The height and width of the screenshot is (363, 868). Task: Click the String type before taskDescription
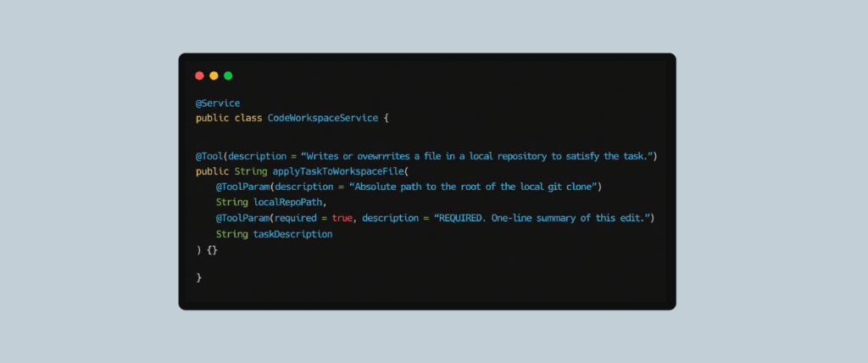[x=232, y=234]
